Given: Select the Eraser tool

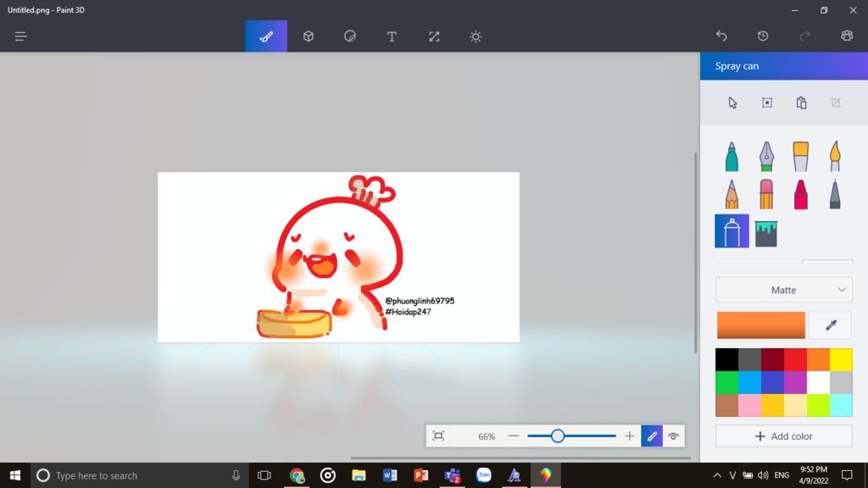Looking at the screenshot, I should [766, 194].
